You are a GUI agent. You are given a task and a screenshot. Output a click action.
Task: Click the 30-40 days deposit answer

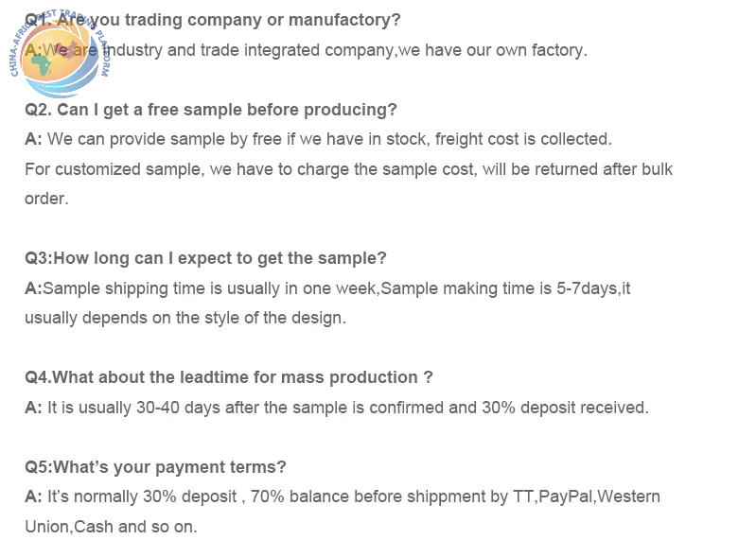click(337, 408)
